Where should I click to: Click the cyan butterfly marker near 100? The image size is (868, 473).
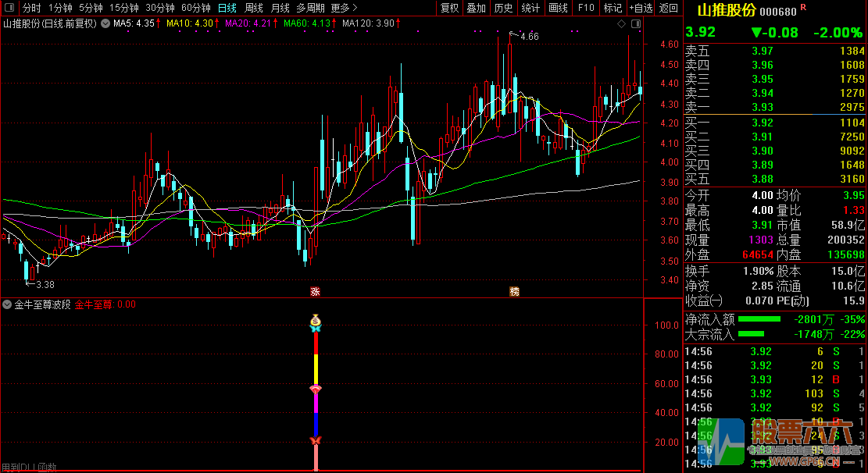[x=316, y=329]
